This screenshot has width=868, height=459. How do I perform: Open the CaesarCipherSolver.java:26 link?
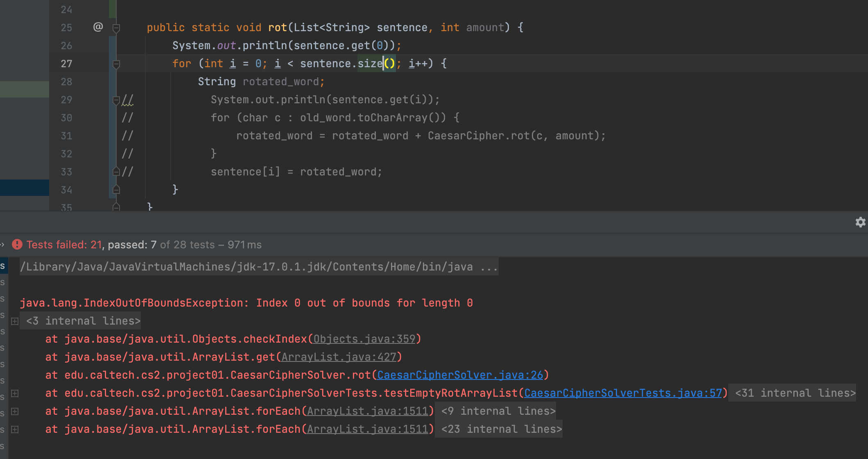click(x=460, y=375)
